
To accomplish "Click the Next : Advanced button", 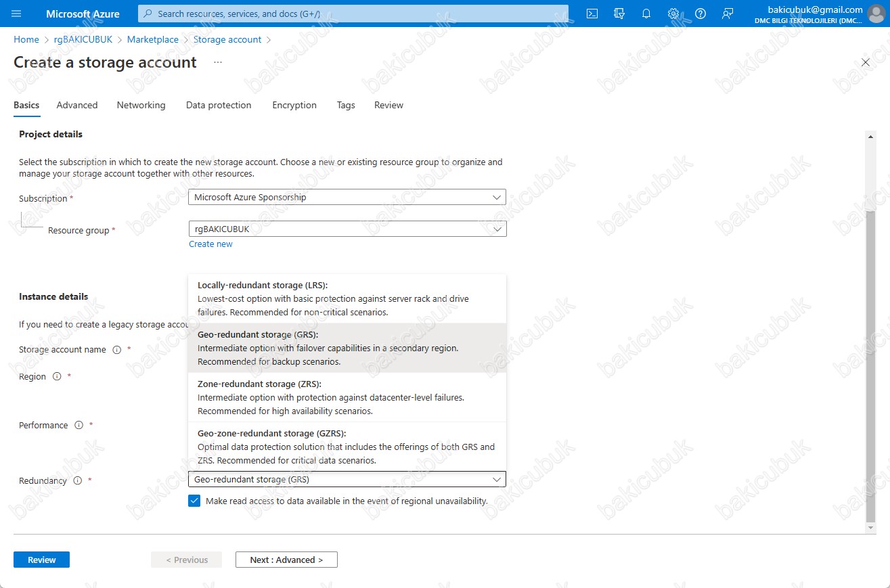I will pos(286,560).
